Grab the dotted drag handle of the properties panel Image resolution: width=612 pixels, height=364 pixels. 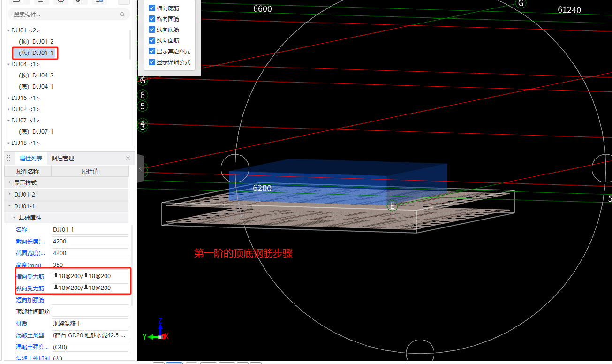point(8,158)
